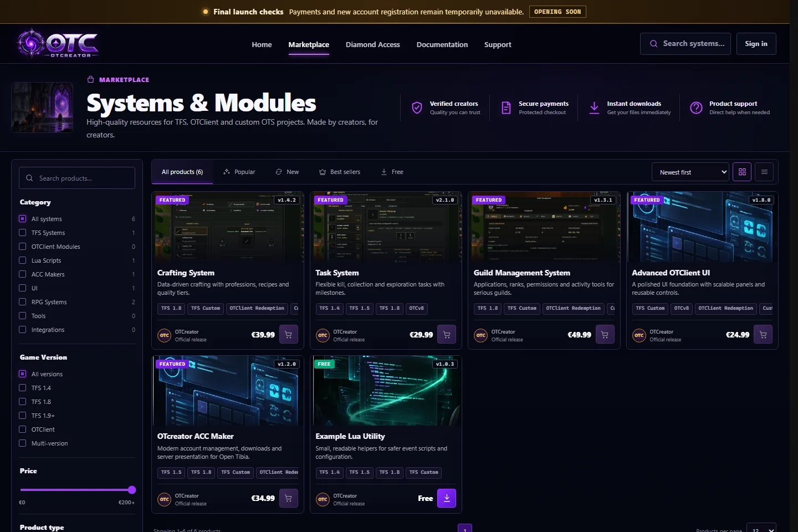Viewport: 798px width, 532px height.
Task: Select the Free products tab
Action: (x=392, y=172)
